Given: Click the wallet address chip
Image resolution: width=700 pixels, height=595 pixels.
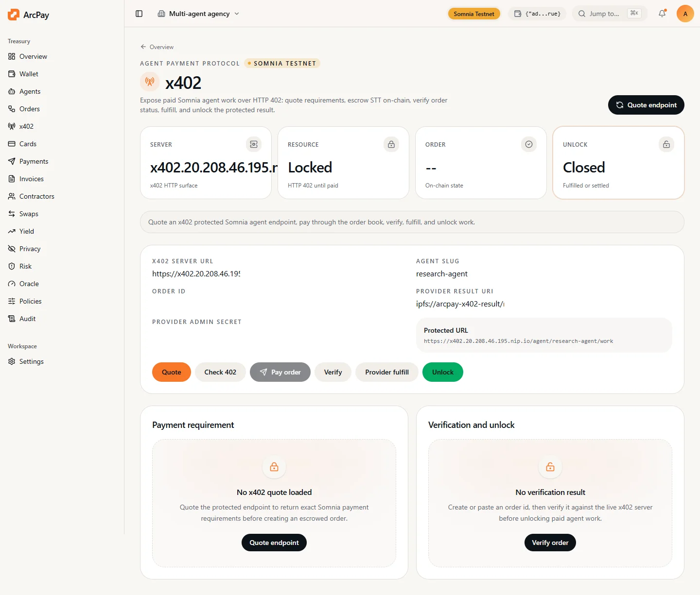Looking at the screenshot, I should (537, 14).
